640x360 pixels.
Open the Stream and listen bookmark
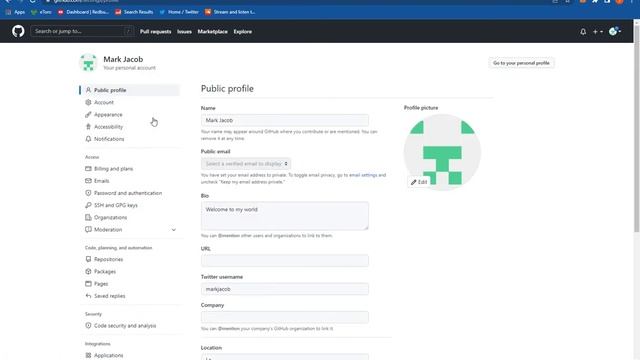(x=231, y=12)
